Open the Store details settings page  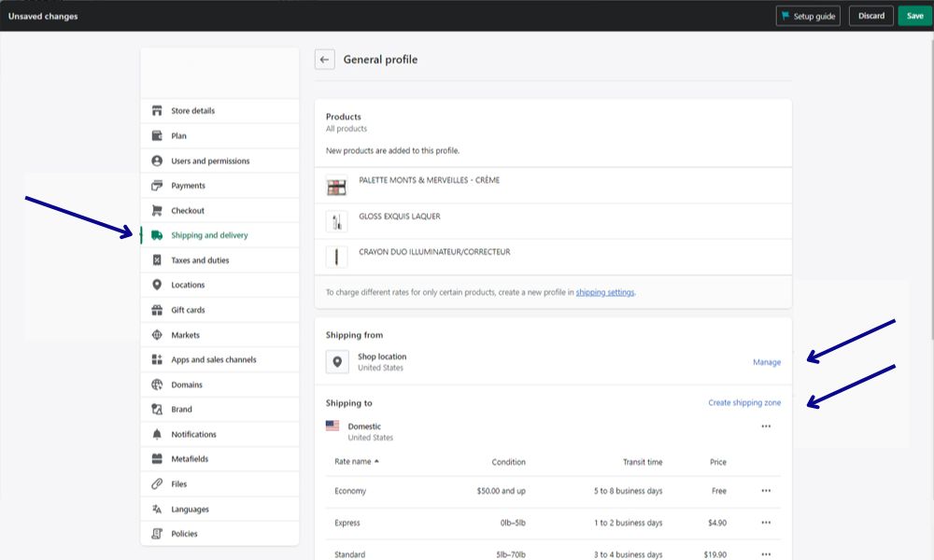(219, 111)
